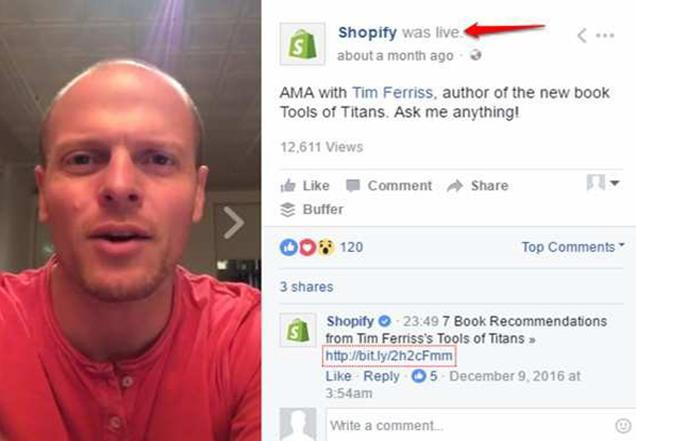Click the wow face reaction icon
This screenshot has height=441, width=700.
326,247
